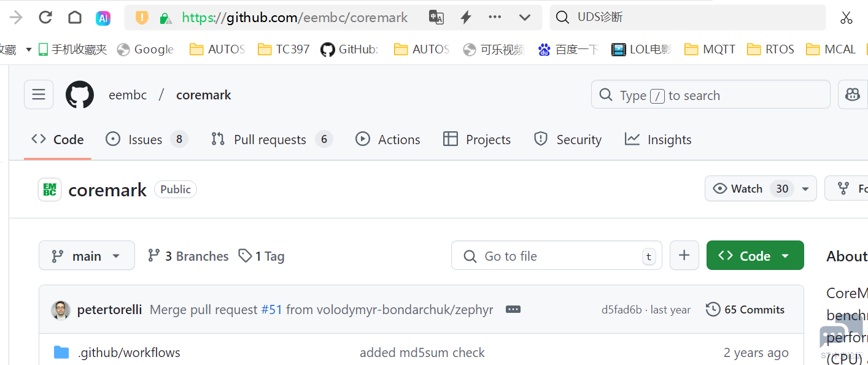Screen dimensions: 868x365
Task: Click the translate page icon in address bar
Action: (x=436, y=17)
